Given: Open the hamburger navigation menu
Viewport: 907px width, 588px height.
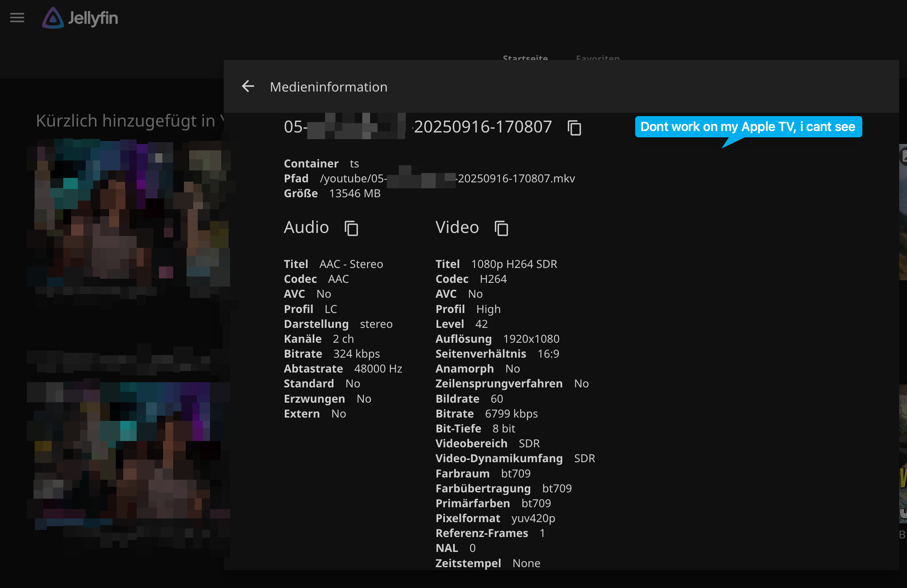Looking at the screenshot, I should tap(17, 18).
